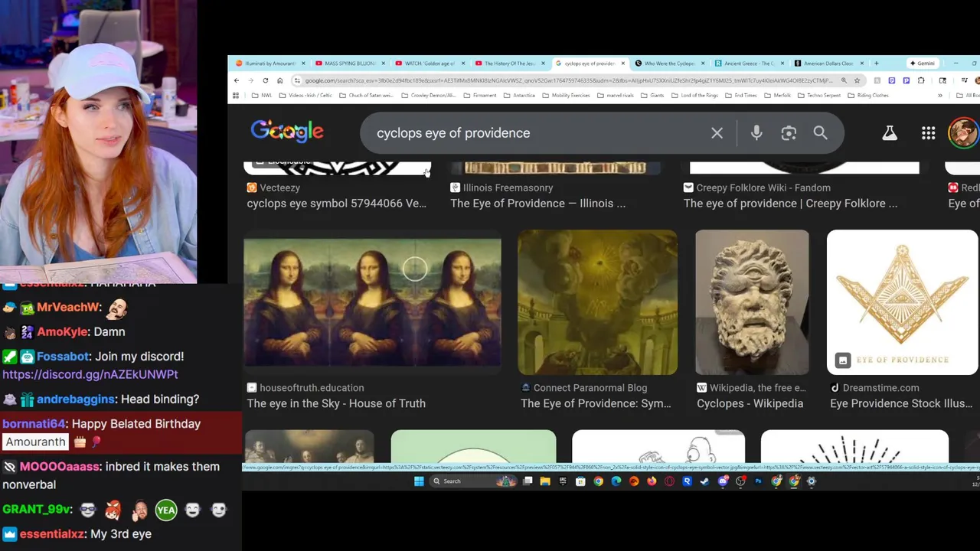Switch to The History Of The Jesuits tab
The image size is (980, 551).
[x=510, y=63]
